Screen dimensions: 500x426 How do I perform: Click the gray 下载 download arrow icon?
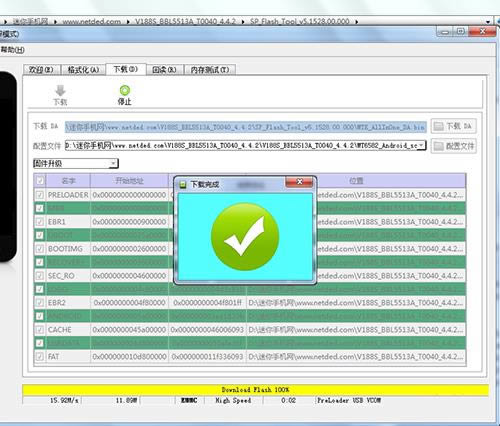(x=60, y=90)
